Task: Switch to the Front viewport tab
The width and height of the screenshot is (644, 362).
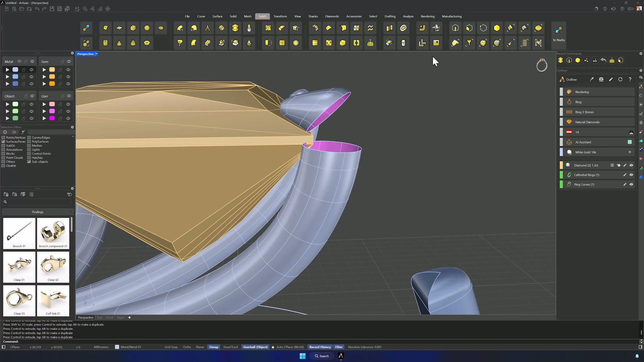Action: coord(109,317)
